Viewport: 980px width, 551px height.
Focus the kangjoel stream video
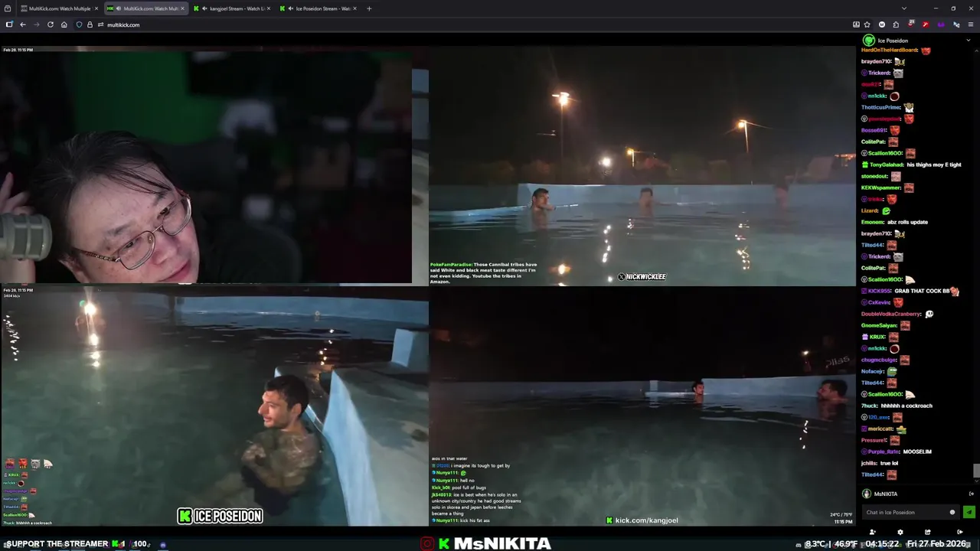tap(642, 406)
